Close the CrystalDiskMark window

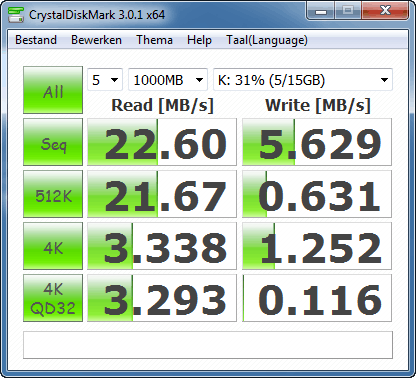pyautogui.click(x=385, y=11)
